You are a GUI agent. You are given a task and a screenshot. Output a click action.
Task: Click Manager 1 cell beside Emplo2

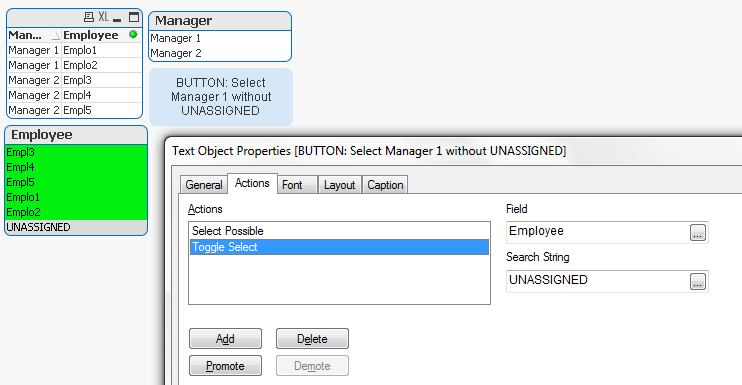(34, 65)
